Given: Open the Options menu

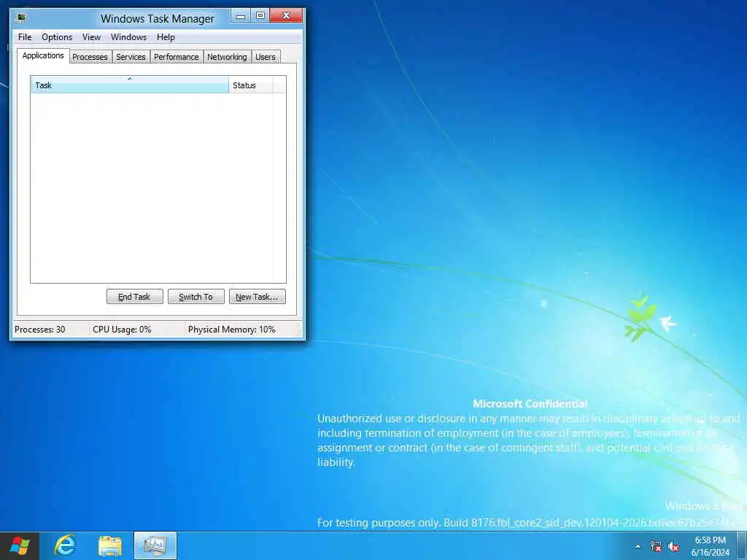Looking at the screenshot, I should pyautogui.click(x=57, y=37).
